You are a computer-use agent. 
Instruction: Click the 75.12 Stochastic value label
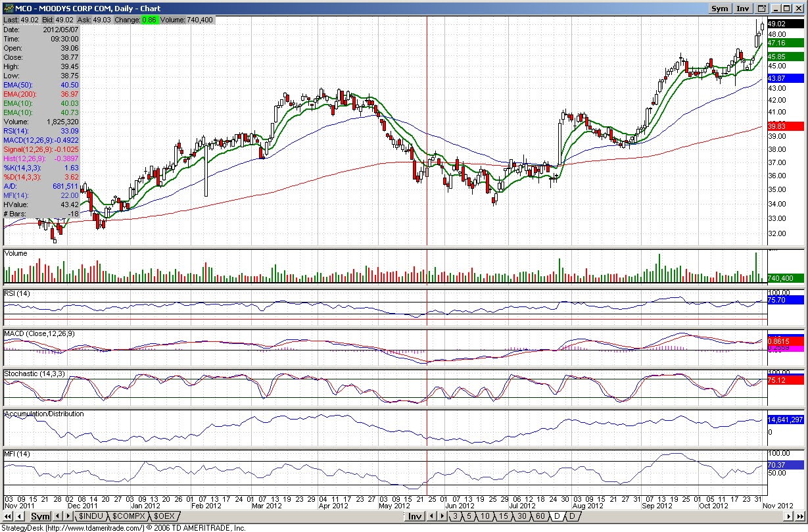[x=785, y=380]
